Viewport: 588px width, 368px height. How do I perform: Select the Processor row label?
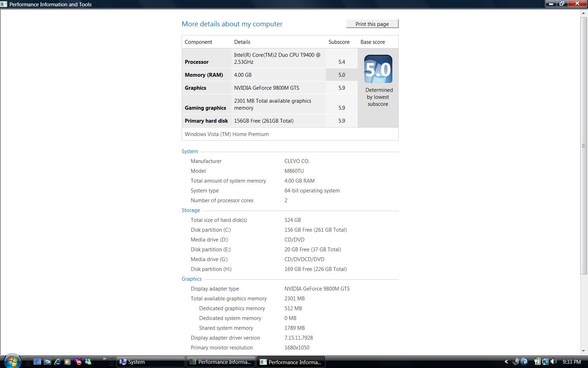pos(197,62)
